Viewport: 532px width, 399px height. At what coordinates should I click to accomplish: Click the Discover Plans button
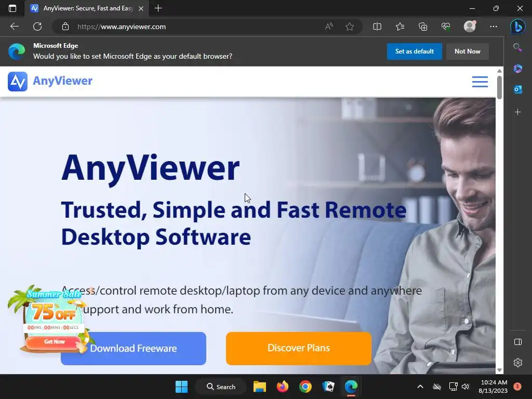tap(299, 348)
